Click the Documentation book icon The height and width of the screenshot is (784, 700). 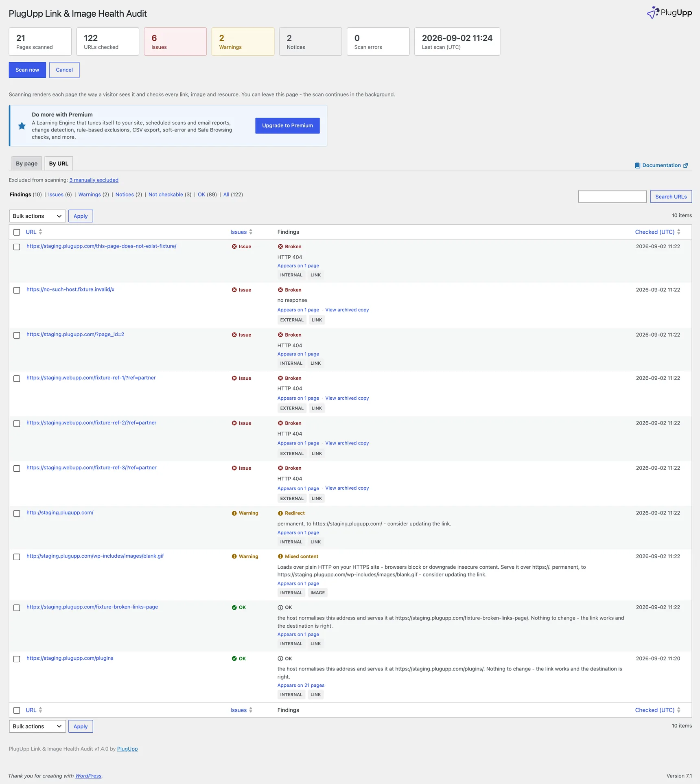click(x=637, y=165)
